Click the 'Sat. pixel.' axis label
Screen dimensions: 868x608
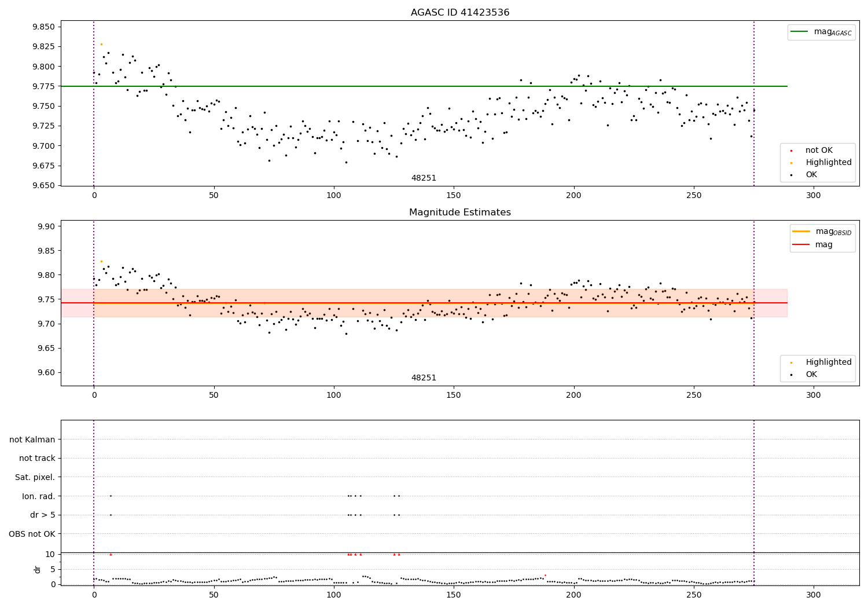35,477
